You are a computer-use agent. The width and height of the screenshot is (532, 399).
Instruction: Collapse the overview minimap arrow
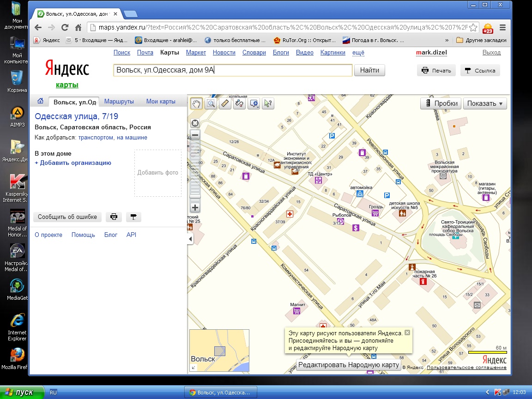[x=193, y=368]
